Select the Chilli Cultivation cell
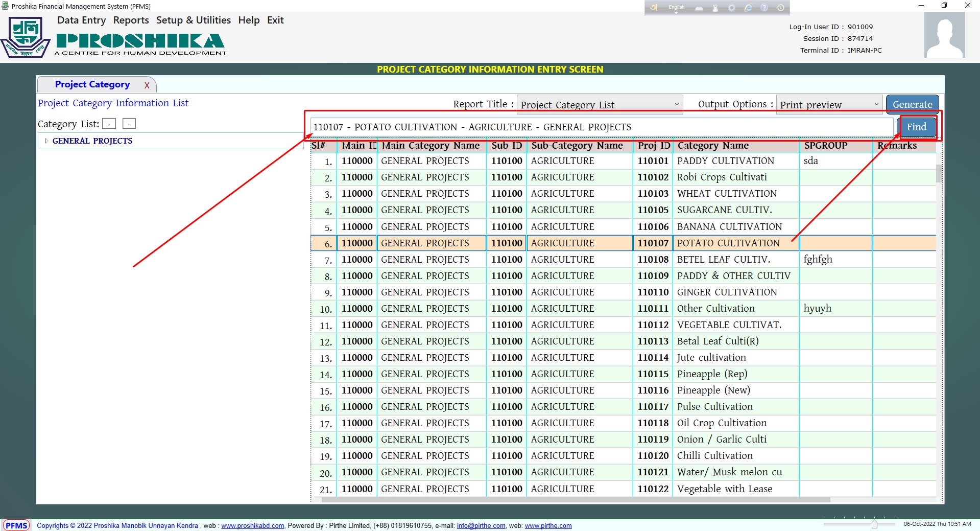 [x=736, y=456]
